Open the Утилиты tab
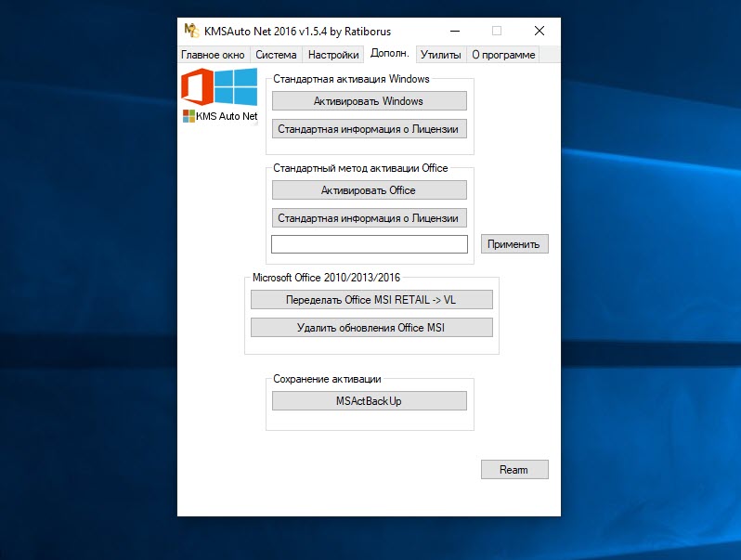The width and height of the screenshot is (741, 560). (x=440, y=55)
